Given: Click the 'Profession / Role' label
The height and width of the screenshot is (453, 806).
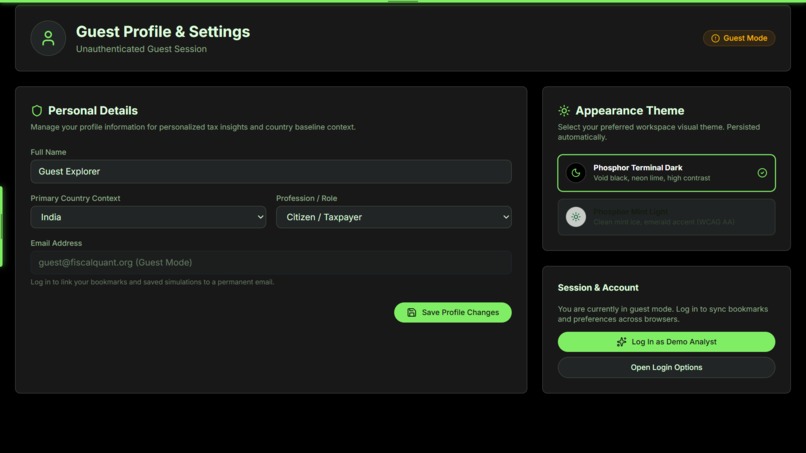Looking at the screenshot, I should coord(306,198).
